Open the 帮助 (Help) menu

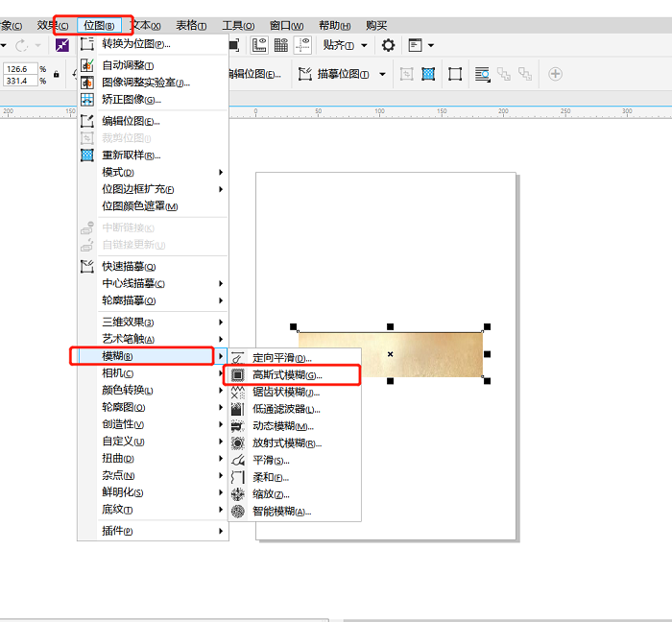coord(335,26)
